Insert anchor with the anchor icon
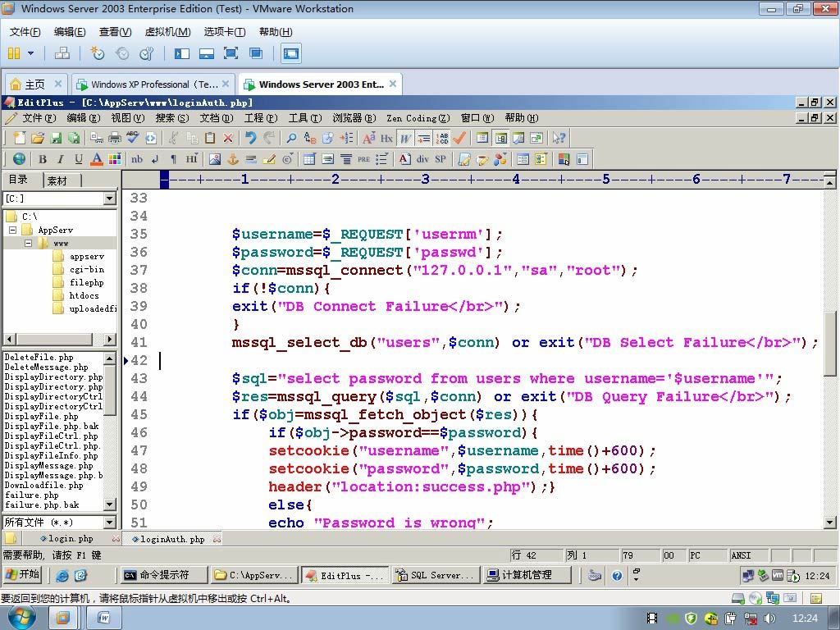The width and height of the screenshot is (840, 630). coord(232,158)
